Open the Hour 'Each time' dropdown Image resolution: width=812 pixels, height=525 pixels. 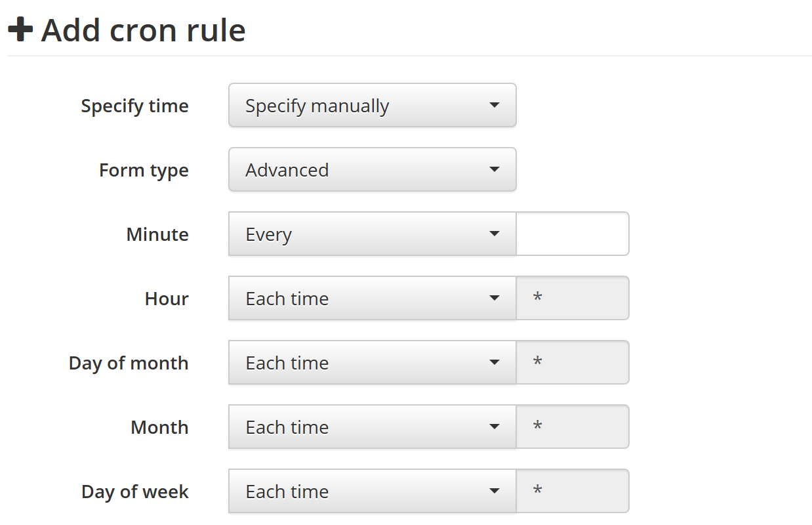point(373,298)
